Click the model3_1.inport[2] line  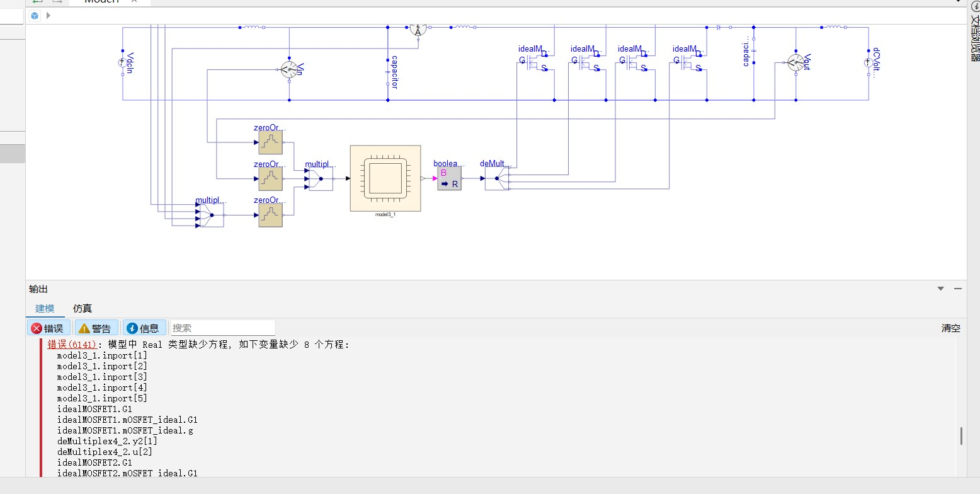[x=102, y=366]
